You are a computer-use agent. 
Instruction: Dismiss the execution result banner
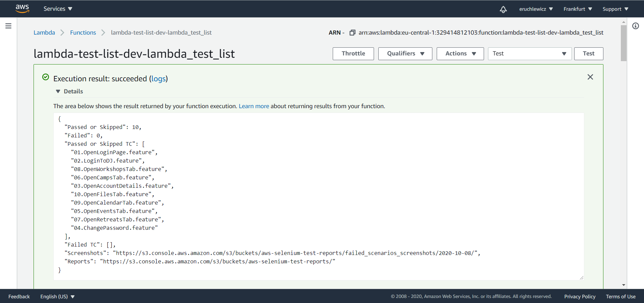click(x=590, y=77)
